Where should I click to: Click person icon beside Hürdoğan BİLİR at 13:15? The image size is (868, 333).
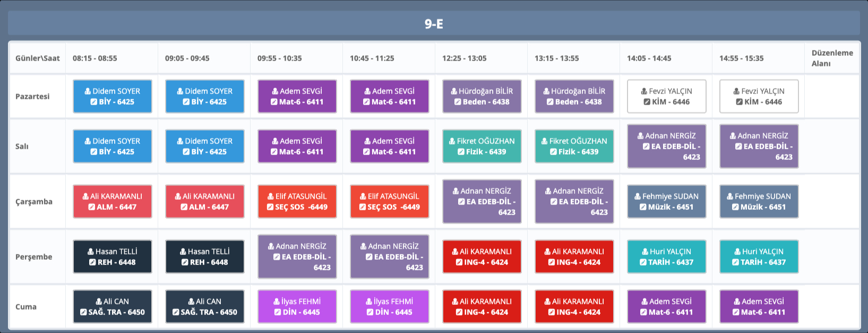coord(546,91)
